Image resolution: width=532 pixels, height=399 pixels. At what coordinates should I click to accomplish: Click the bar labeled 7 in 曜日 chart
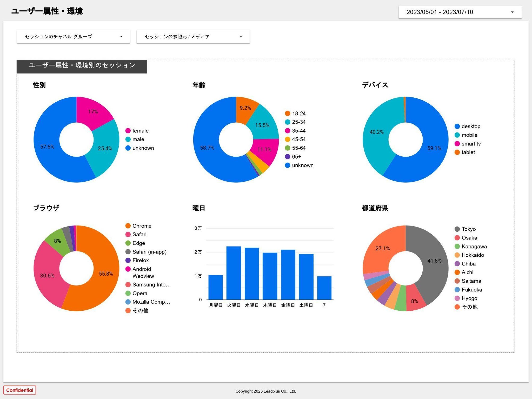tap(324, 288)
